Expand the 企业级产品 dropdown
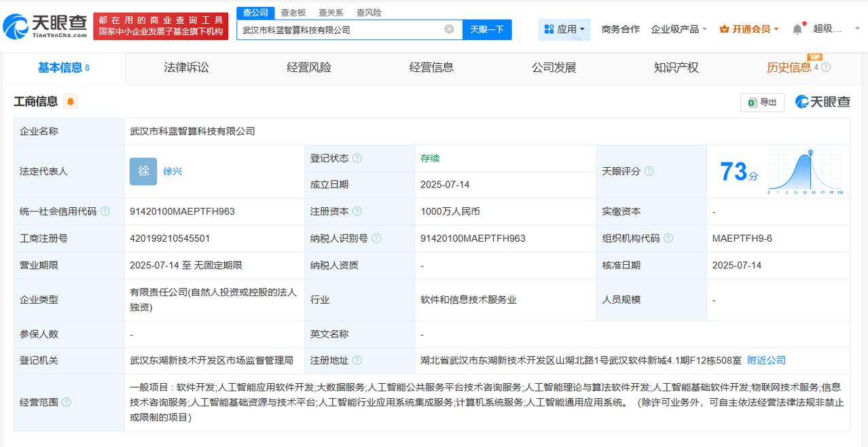This screenshot has width=868, height=447. pyautogui.click(x=679, y=29)
